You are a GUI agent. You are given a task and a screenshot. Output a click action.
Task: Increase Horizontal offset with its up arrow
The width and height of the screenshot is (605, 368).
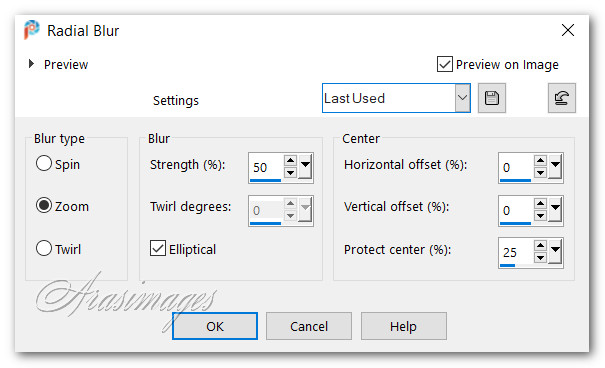pos(540,160)
